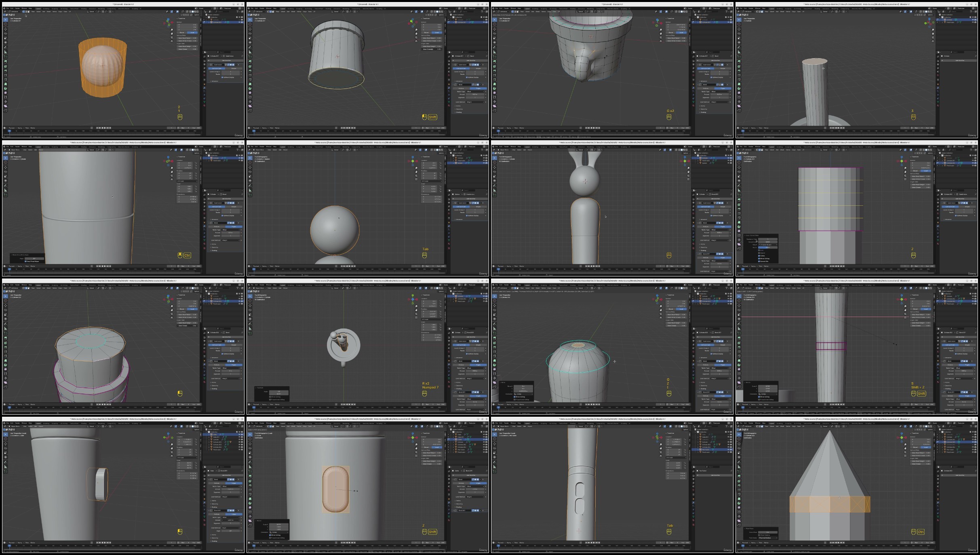Open Poke Center Weighted Median dropdown
This screenshot has width=980, height=555.
point(768,538)
